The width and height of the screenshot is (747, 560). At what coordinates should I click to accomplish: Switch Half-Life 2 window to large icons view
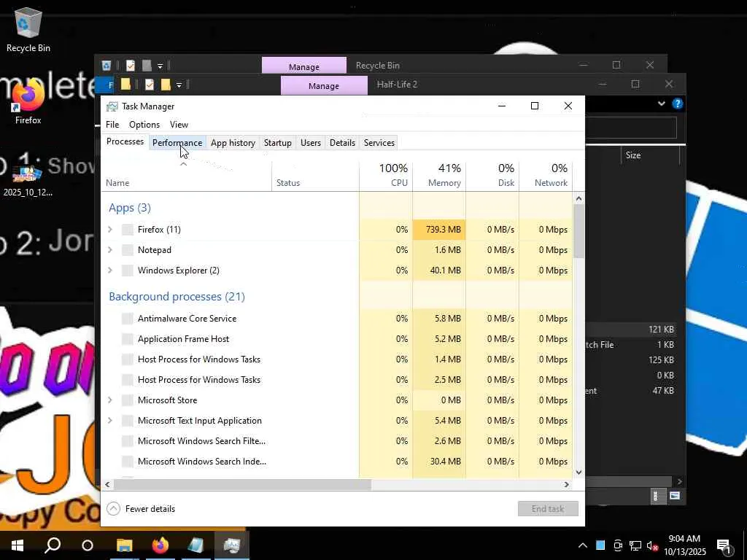[x=675, y=496]
